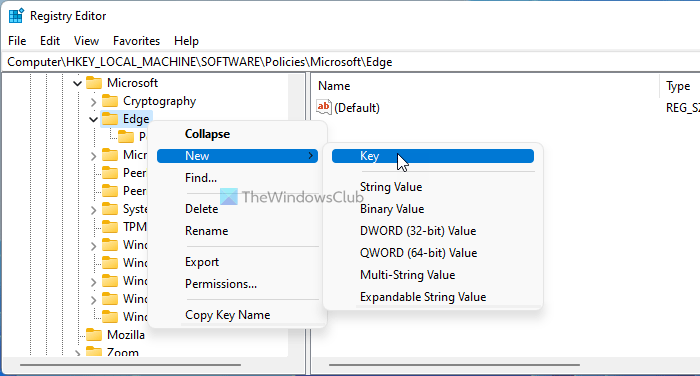Screen dimensions: 700x376
Task: Expand the Syste... key node arrow
Action: click(93, 209)
